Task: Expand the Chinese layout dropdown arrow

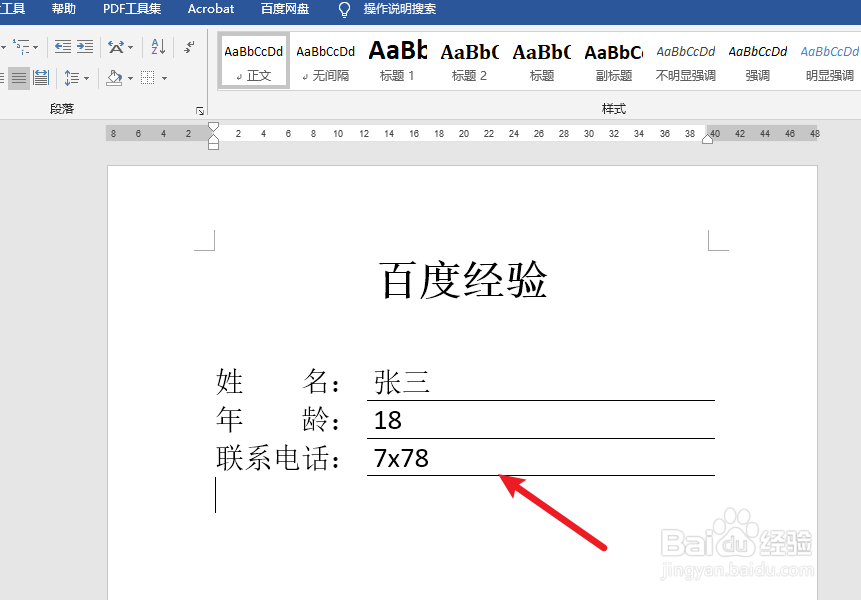Action: [131, 48]
